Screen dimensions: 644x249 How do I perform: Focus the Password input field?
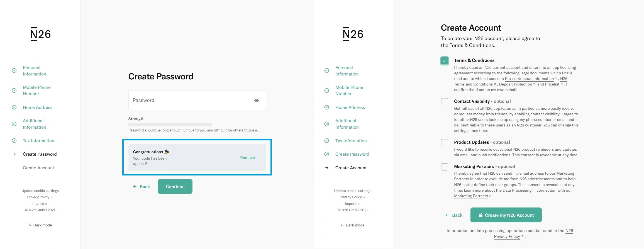(x=189, y=101)
